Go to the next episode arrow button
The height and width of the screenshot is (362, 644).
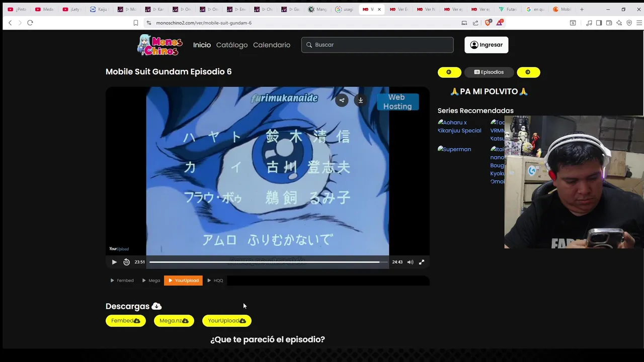(x=528, y=72)
